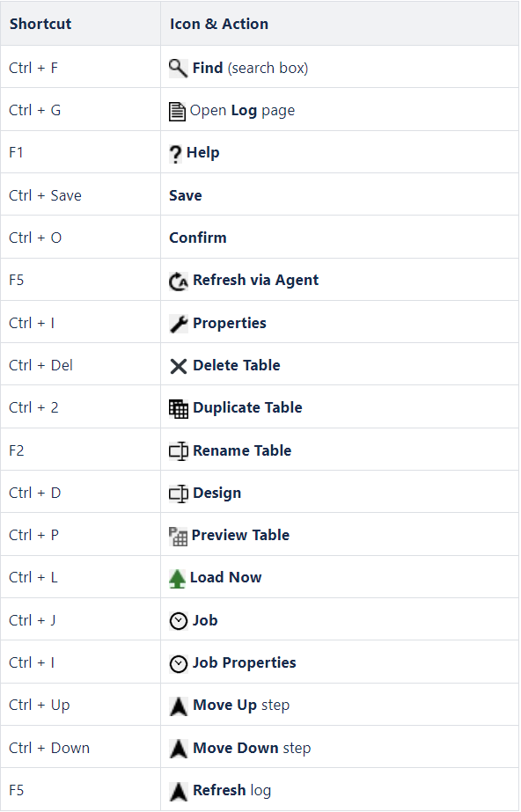
Task: Click the Open Log page document icon
Action: [177, 112]
